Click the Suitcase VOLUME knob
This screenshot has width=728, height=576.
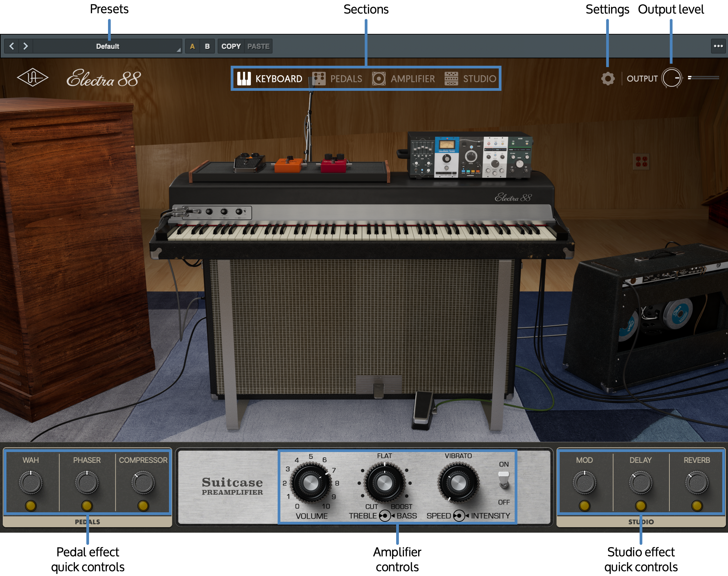[311, 482]
